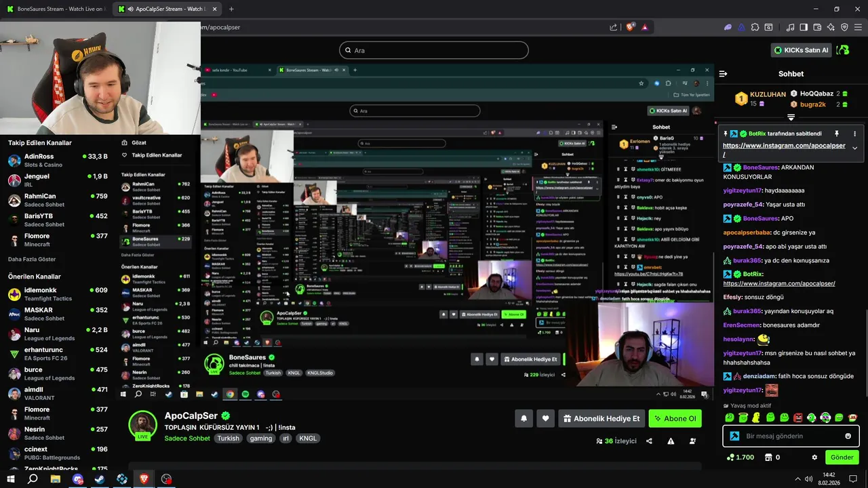Expand the gift leaderboard chevron

point(791,117)
